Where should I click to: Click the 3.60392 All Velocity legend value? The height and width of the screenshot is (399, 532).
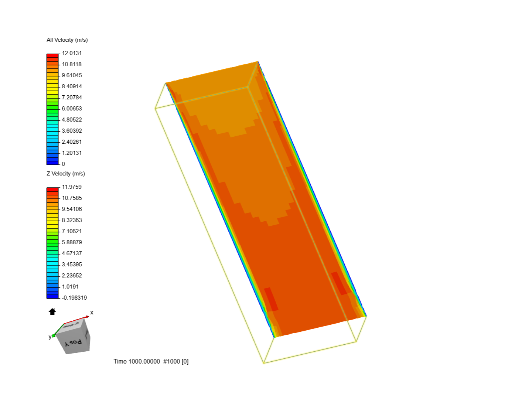pyautogui.click(x=72, y=131)
